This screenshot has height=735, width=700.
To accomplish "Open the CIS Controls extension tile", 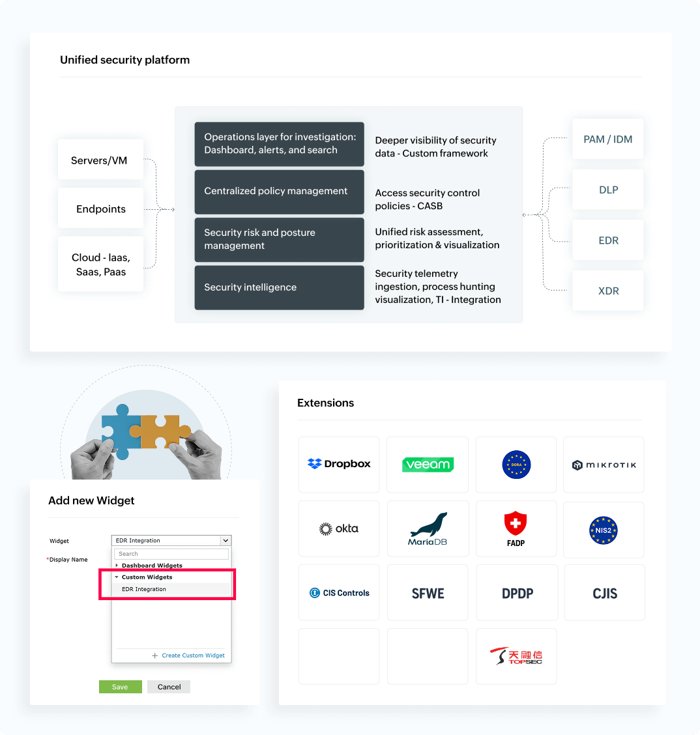I will pyautogui.click(x=339, y=592).
